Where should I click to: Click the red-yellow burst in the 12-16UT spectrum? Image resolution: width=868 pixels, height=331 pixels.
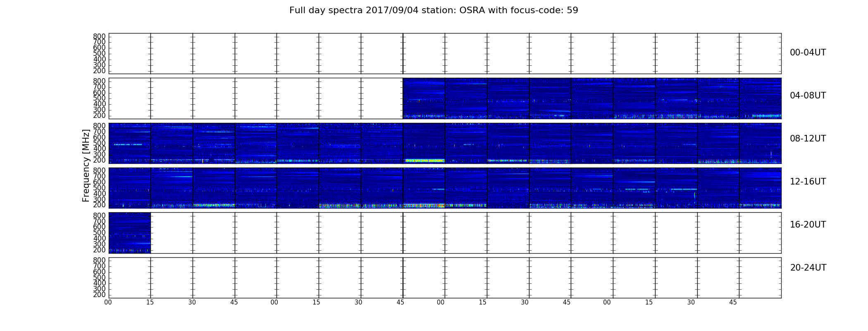click(x=424, y=205)
